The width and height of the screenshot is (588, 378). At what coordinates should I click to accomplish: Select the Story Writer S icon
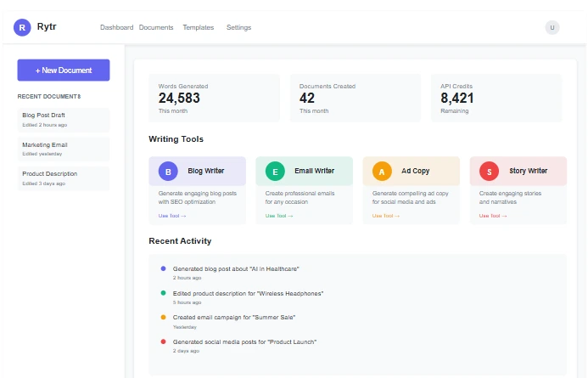tap(489, 172)
